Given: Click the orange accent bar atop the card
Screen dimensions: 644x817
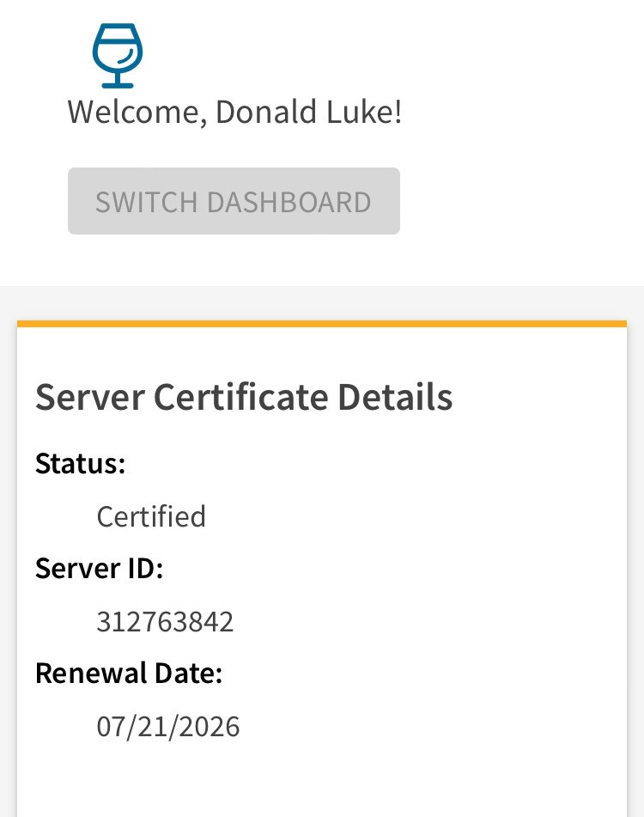Looking at the screenshot, I should 322,324.
